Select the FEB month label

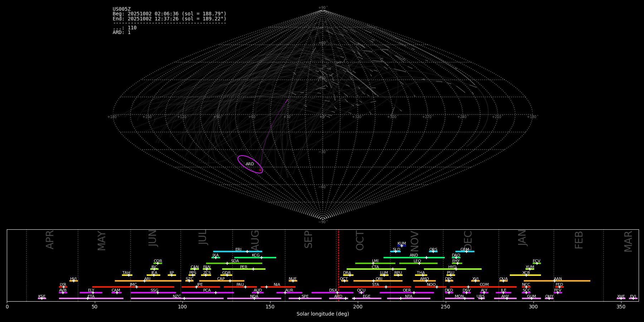click(579, 240)
